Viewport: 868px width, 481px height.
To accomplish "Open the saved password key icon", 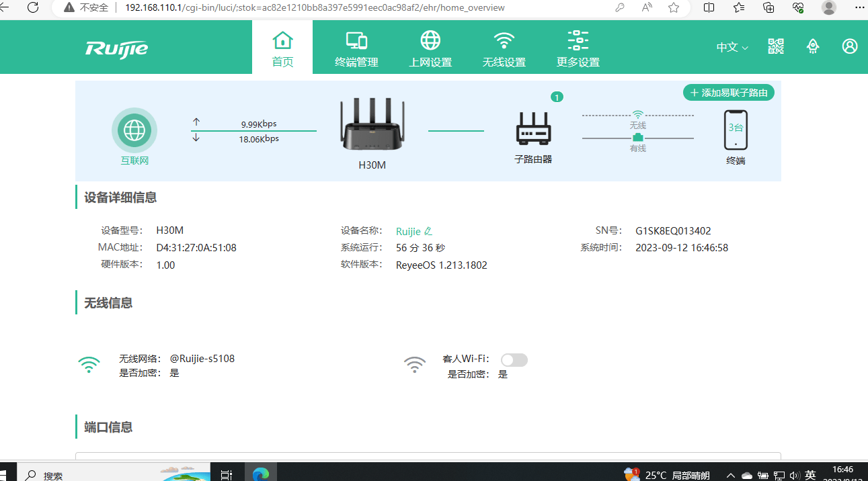I will pyautogui.click(x=620, y=8).
